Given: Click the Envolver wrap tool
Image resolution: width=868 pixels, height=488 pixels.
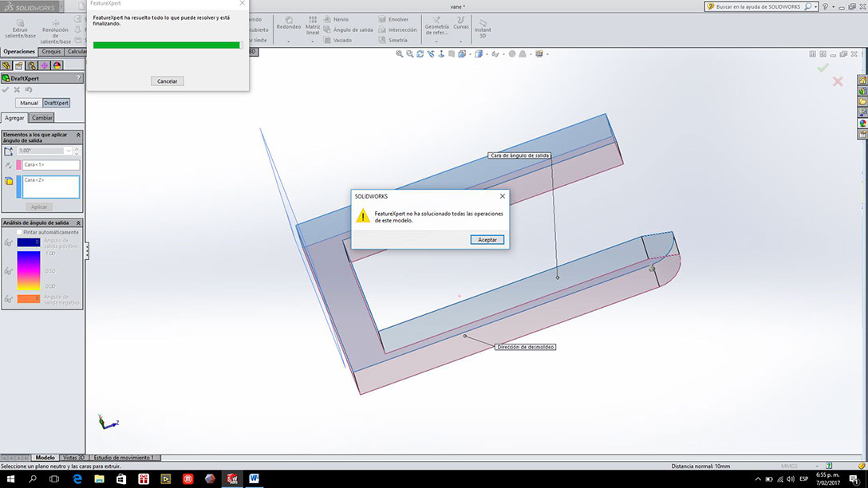Looking at the screenshot, I should 393,19.
